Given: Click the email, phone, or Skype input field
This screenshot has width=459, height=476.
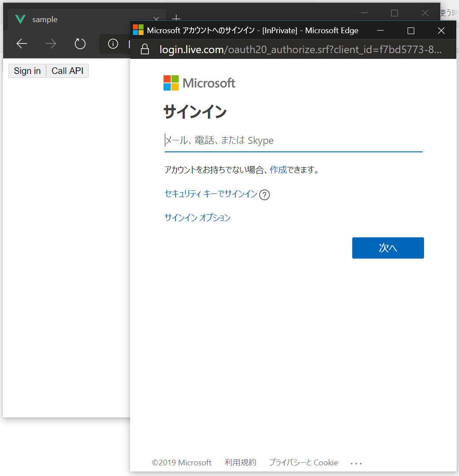Looking at the screenshot, I should tap(292, 140).
